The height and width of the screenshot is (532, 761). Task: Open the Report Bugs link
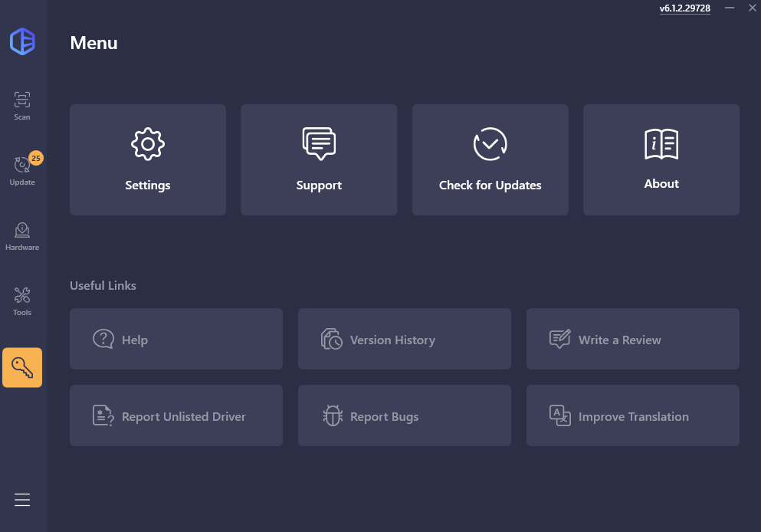[404, 416]
